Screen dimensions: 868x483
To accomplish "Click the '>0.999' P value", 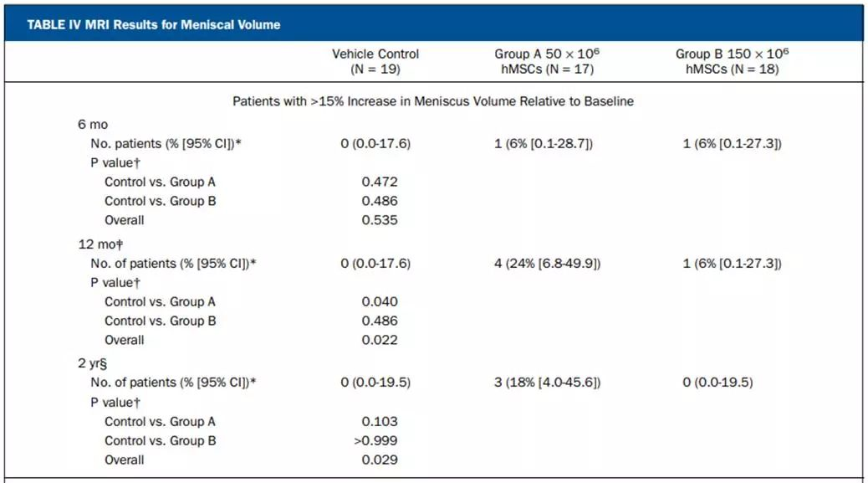I will (x=376, y=440).
